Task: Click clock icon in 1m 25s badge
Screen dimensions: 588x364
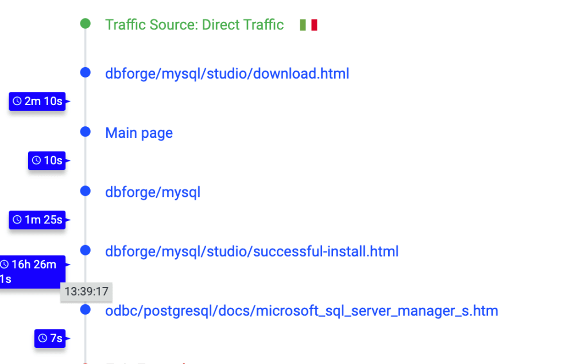Action: point(17,220)
